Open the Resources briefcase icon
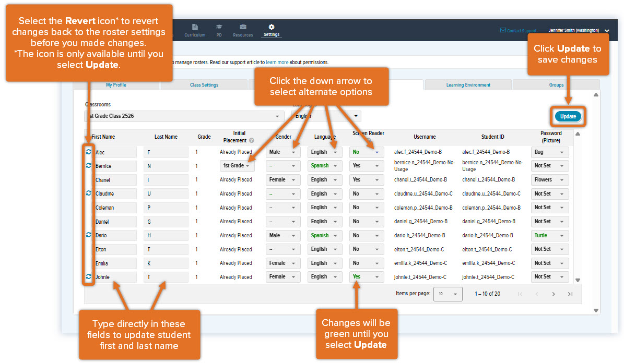The width and height of the screenshot is (624, 364). (243, 27)
